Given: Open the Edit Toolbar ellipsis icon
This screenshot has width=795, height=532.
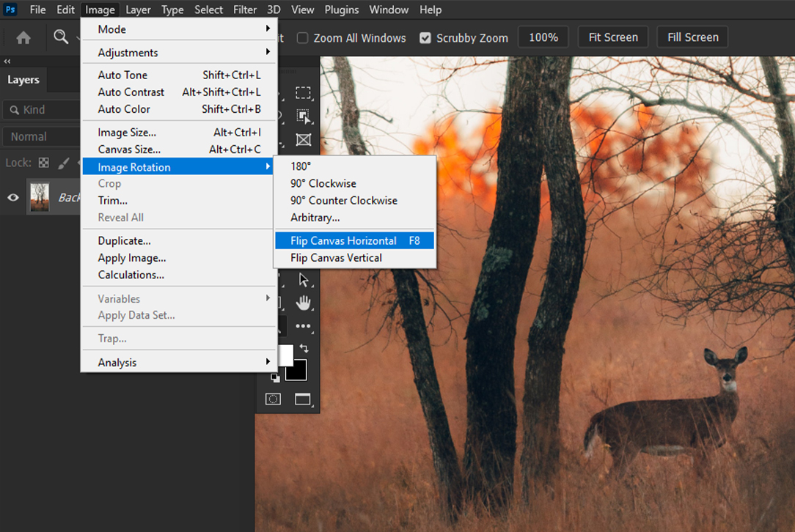Looking at the screenshot, I should [304, 325].
